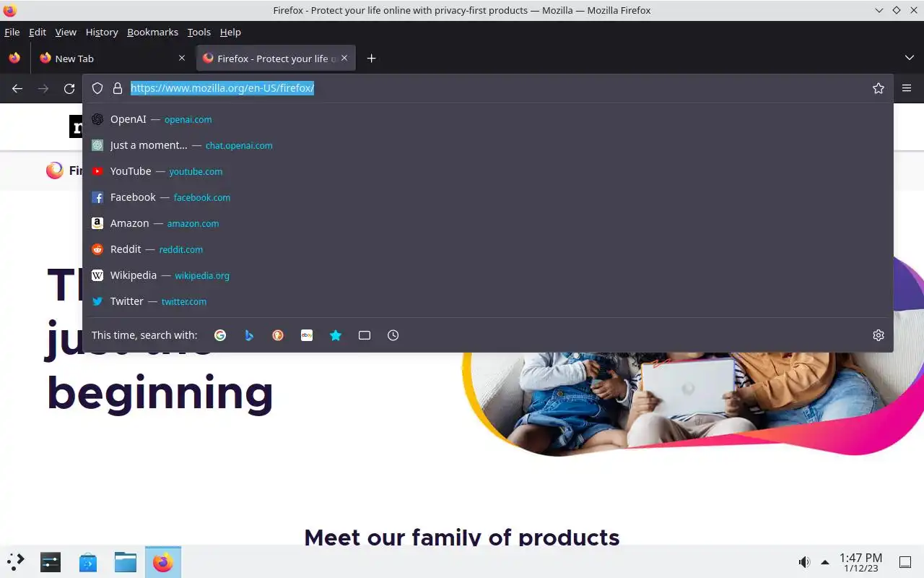Image resolution: width=924 pixels, height=578 pixels.
Task: Open the Help menu
Action: (x=230, y=32)
